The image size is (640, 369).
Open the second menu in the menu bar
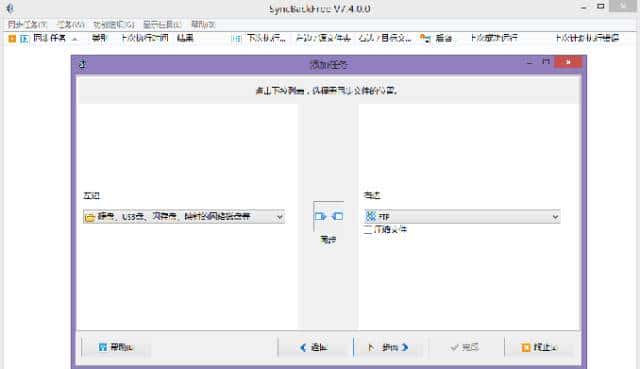[x=71, y=24]
